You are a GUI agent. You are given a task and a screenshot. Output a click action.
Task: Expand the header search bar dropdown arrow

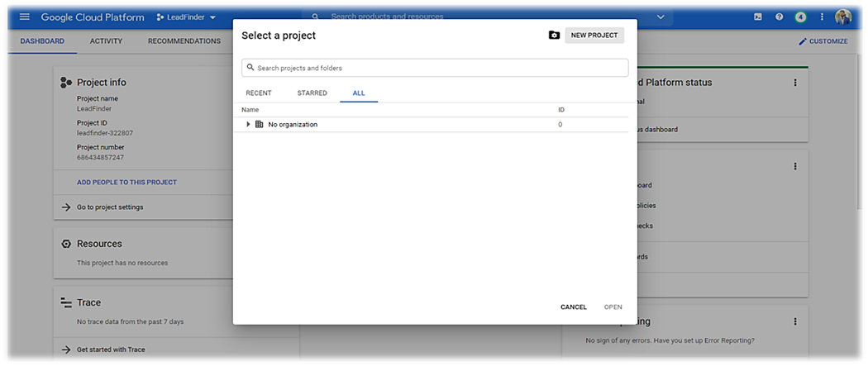pos(661,17)
